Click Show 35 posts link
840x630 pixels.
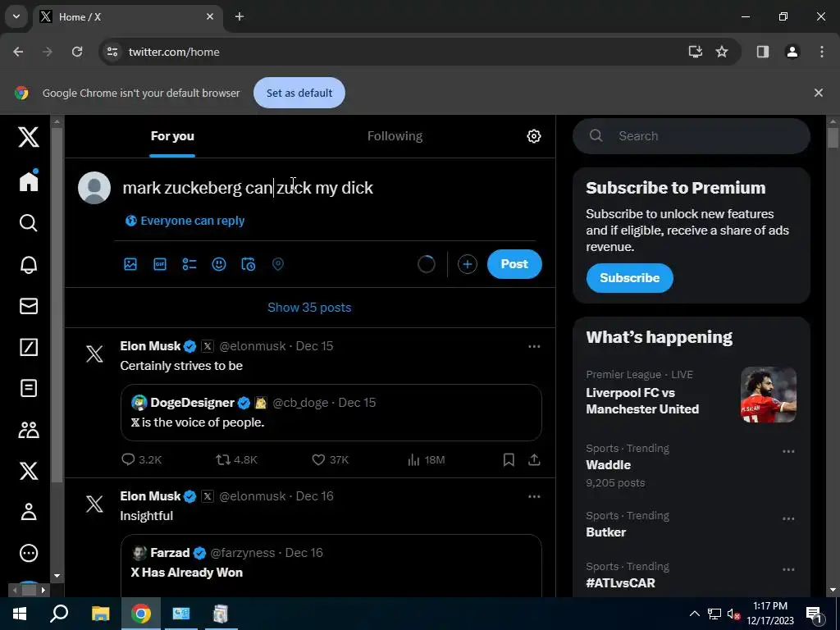pos(309,308)
